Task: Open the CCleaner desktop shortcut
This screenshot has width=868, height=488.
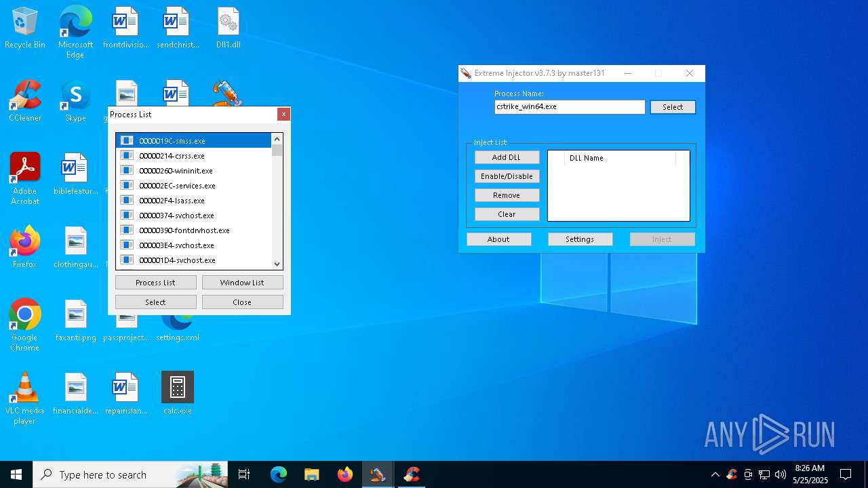Action: coord(25,102)
